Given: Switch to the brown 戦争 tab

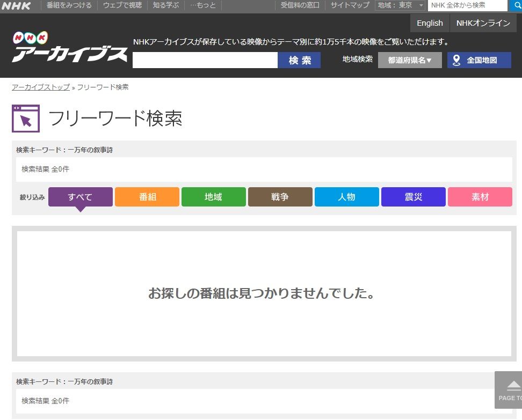Looking at the screenshot, I should 280,197.
